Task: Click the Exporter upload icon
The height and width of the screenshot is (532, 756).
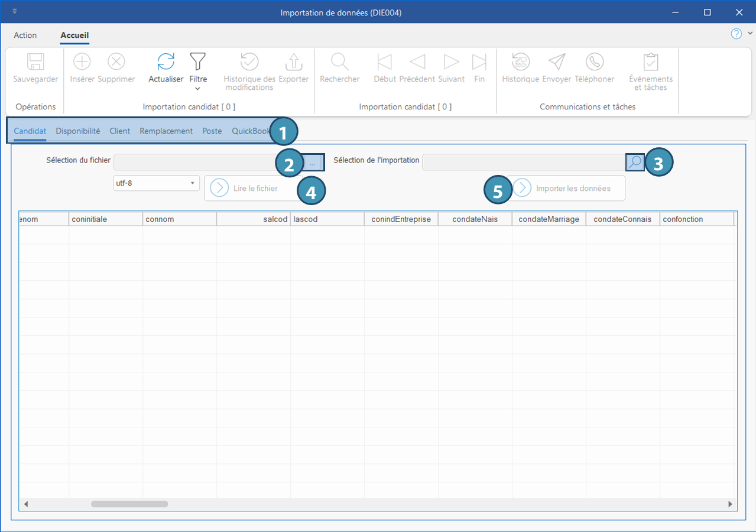Action: point(293,61)
